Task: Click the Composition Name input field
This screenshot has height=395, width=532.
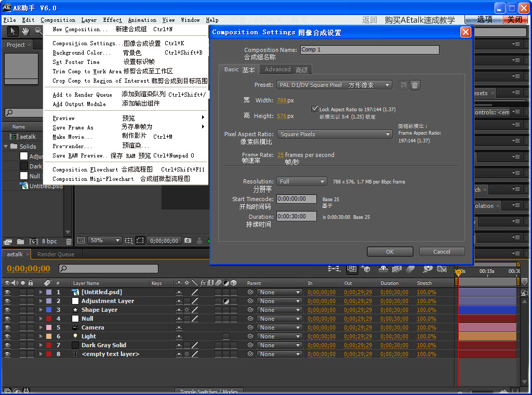Action: 369,50
